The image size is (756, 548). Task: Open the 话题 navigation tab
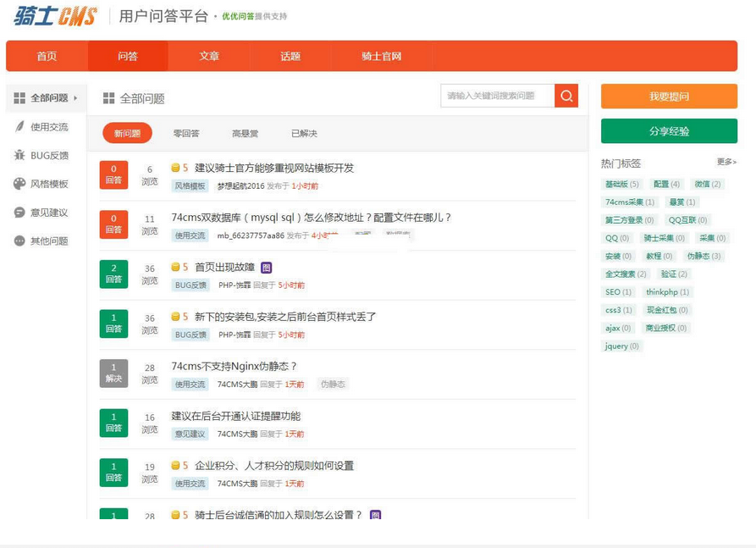290,56
